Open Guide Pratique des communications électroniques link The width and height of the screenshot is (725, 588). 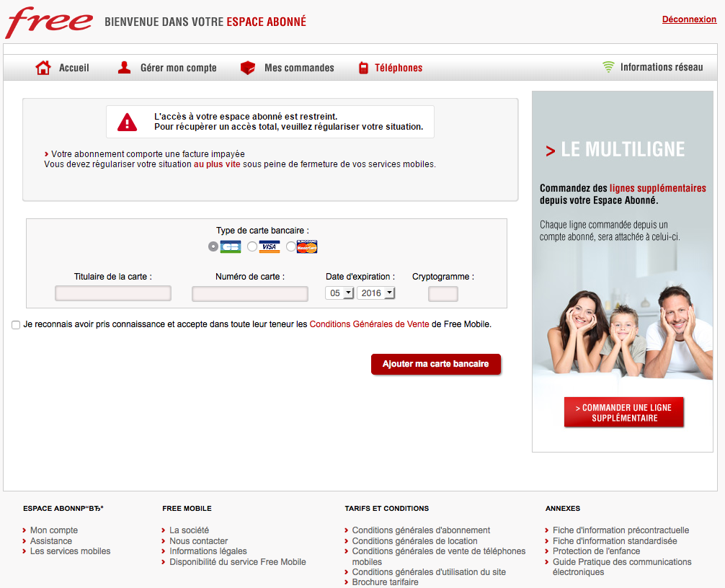point(622,567)
